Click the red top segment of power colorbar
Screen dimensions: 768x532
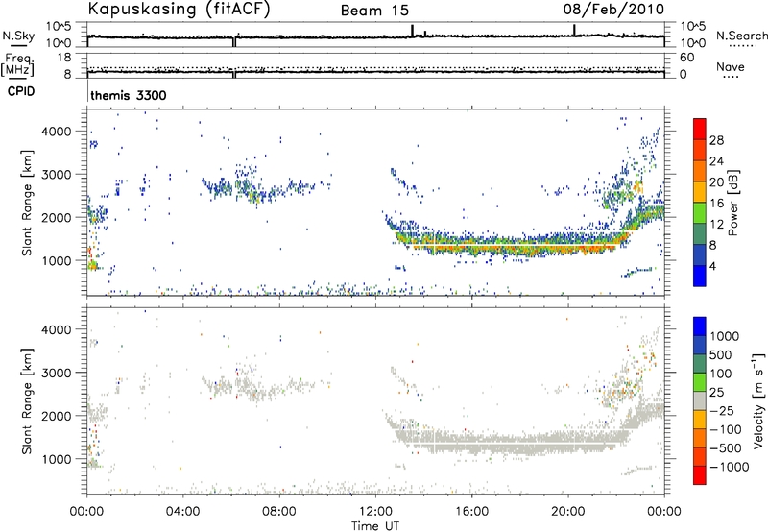pyautogui.click(x=700, y=129)
